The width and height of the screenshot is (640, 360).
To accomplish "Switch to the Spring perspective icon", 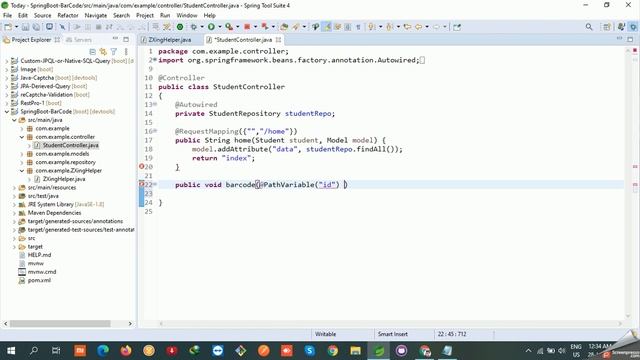I will coord(633,27).
